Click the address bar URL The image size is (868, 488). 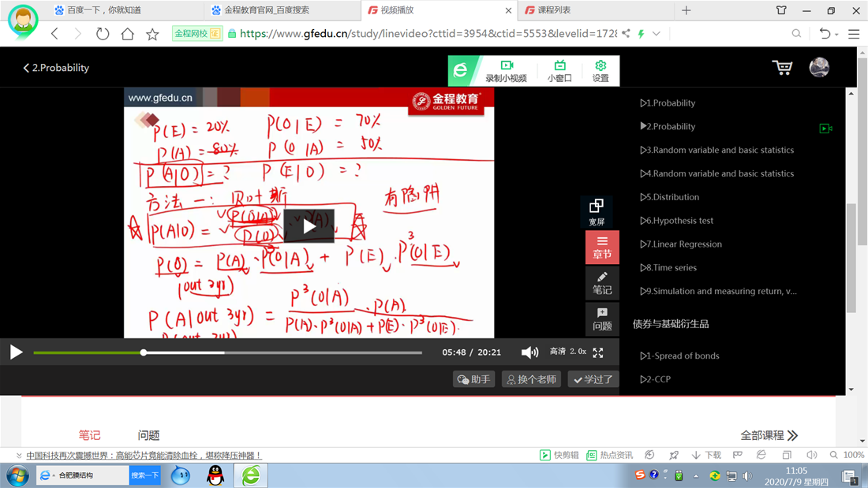[428, 34]
